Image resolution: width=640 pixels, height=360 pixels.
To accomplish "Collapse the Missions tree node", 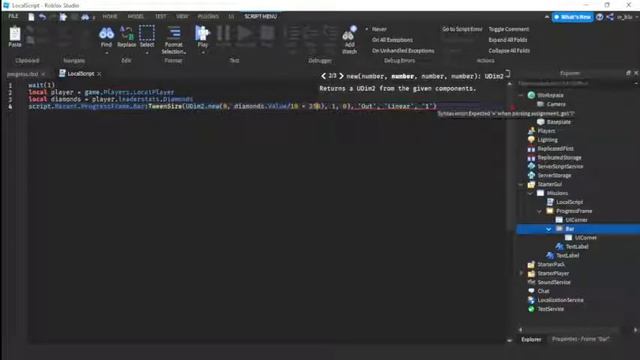I will pyautogui.click(x=530, y=193).
